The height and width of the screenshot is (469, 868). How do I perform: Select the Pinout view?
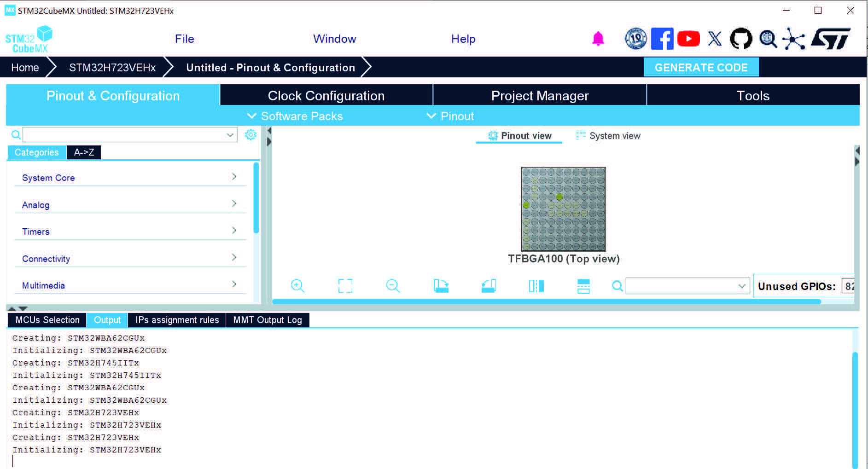519,136
